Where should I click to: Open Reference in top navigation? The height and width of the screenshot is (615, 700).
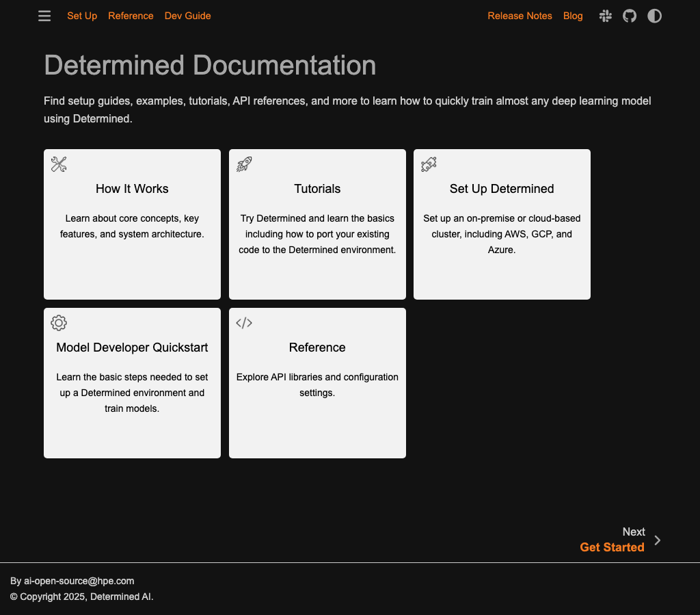(x=131, y=16)
